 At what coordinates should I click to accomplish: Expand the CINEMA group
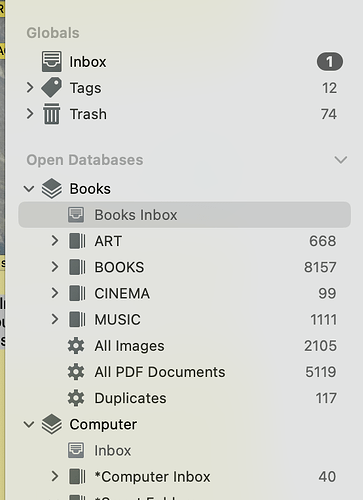click(55, 293)
